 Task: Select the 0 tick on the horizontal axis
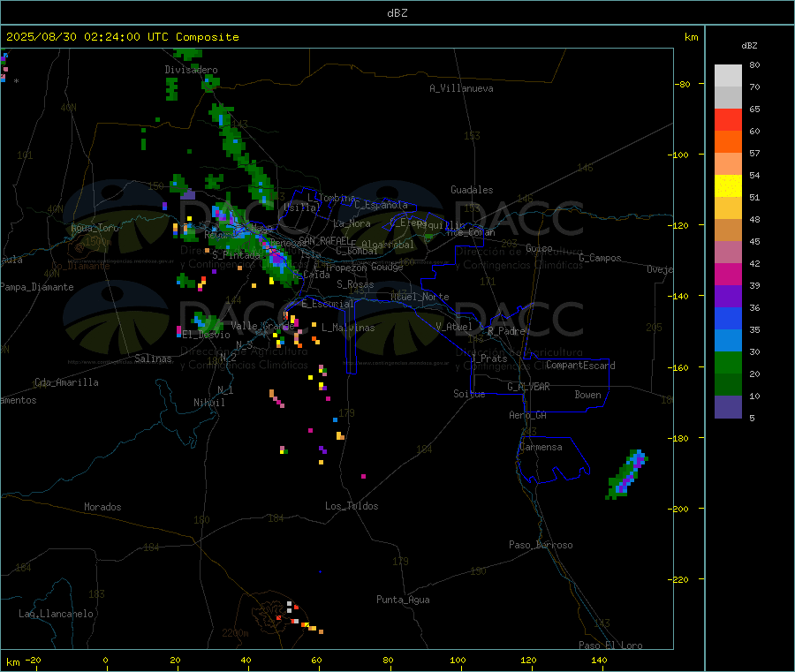click(105, 660)
